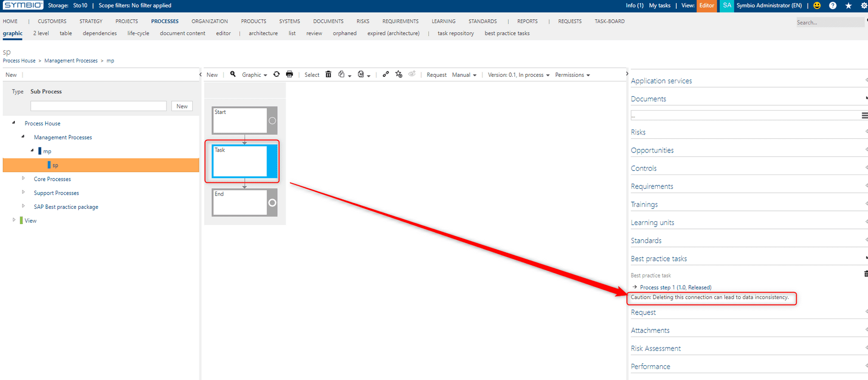Focus the Sub Process name input
The height and width of the screenshot is (380, 868).
point(99,106)
